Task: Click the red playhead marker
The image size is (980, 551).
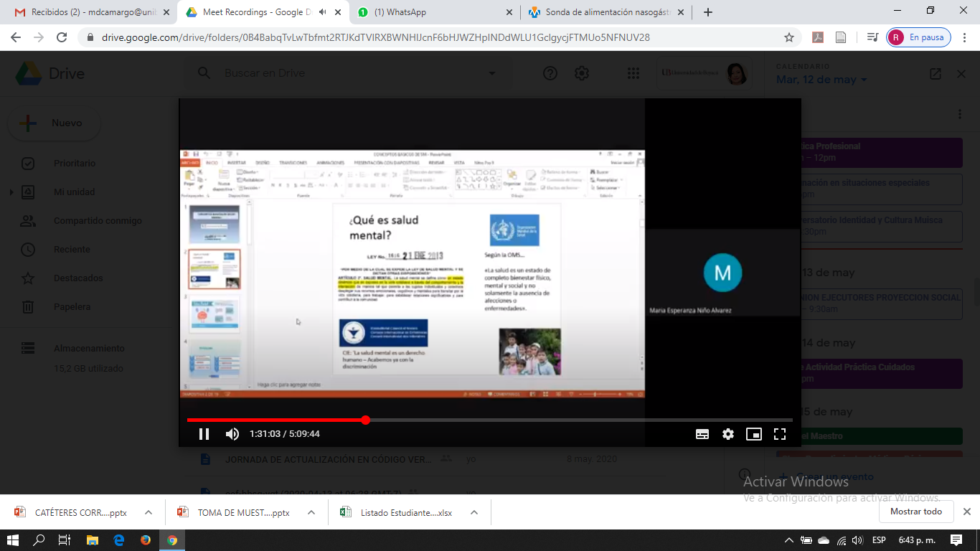Action: [x=365, y=420]
